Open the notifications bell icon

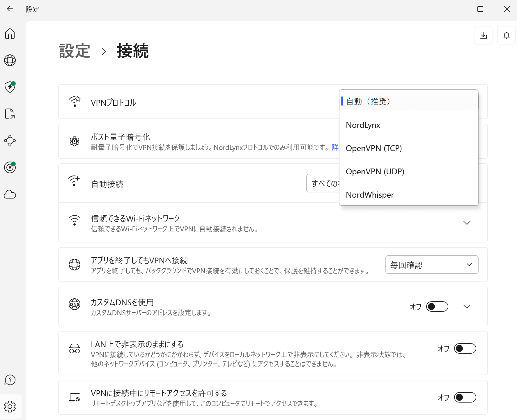click(507, 35)
